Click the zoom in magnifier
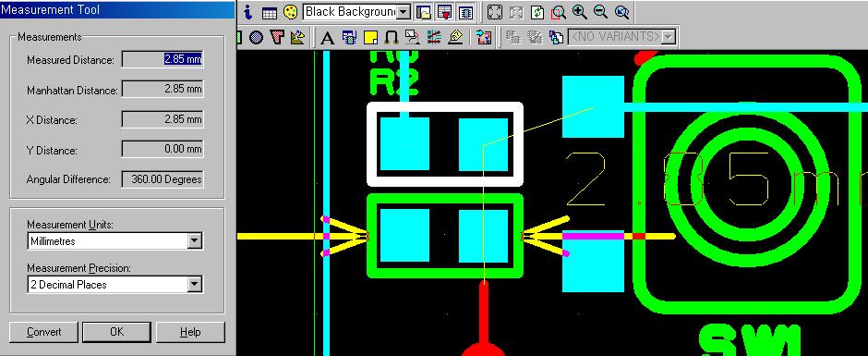Screen dimensions: 868x356 click(579, 12)
